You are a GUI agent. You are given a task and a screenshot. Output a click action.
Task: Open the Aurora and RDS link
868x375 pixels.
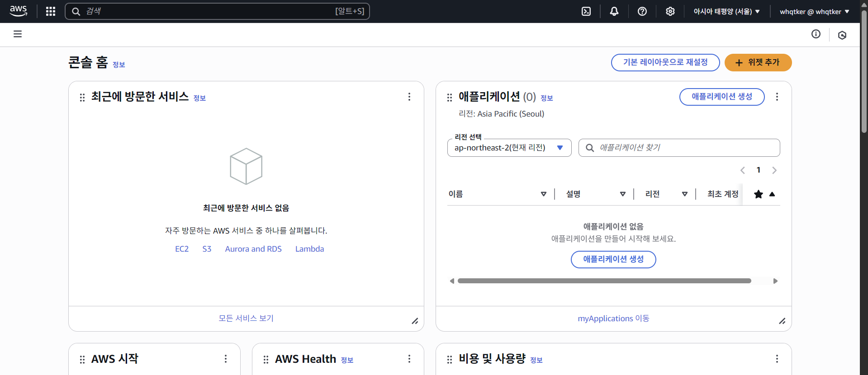coord(253,249)
